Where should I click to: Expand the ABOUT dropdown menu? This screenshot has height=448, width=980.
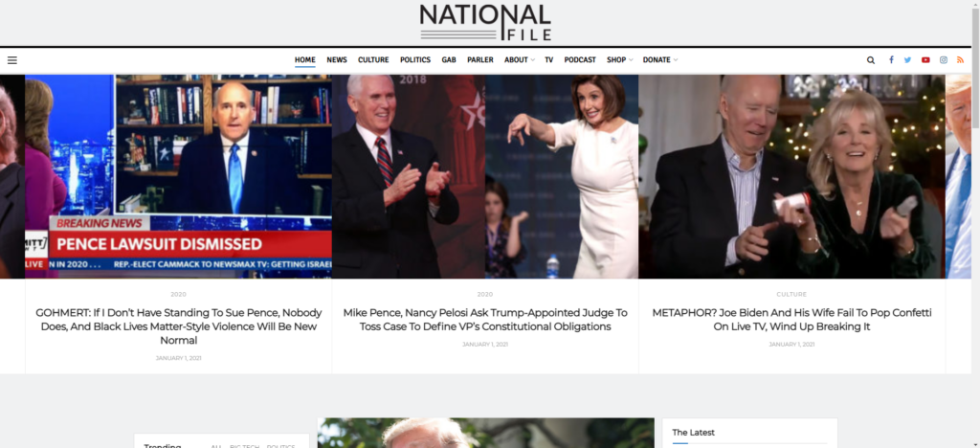[520, 60]
